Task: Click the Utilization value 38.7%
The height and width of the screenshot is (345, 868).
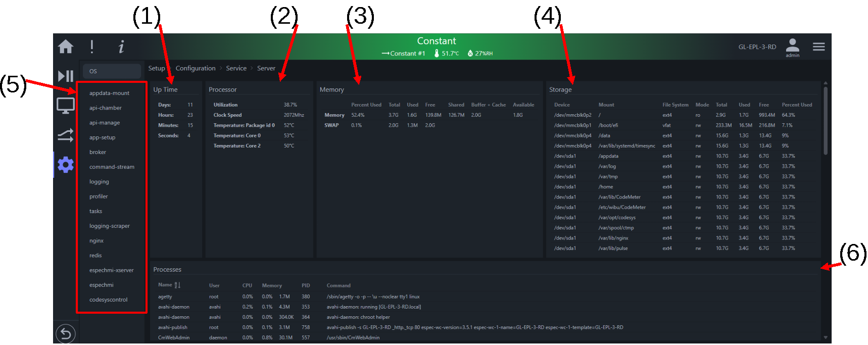Action: click(291, 105)
